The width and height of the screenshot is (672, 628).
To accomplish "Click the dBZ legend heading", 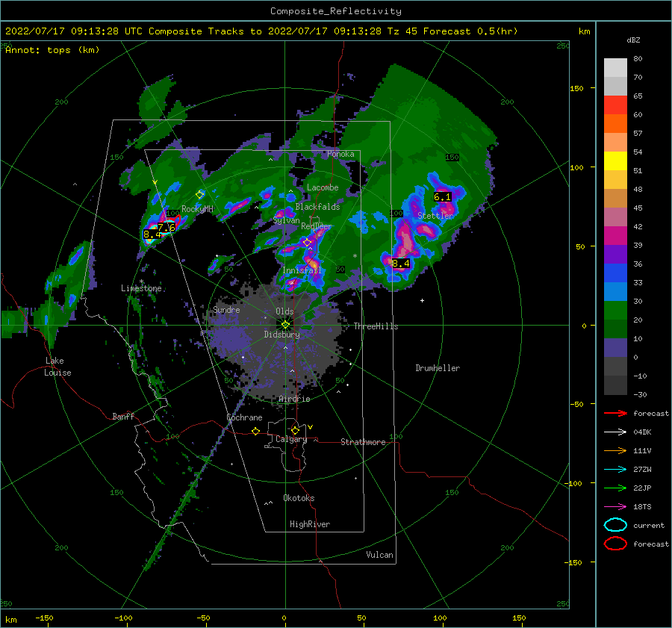I will click(633, 40).
